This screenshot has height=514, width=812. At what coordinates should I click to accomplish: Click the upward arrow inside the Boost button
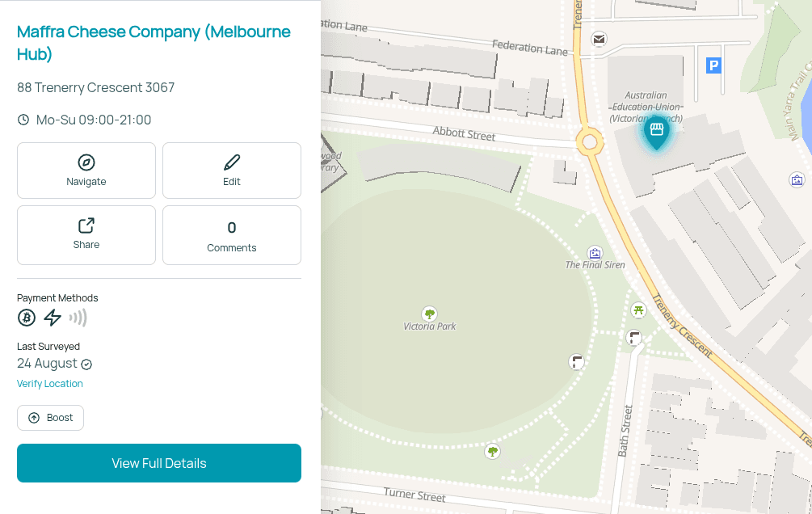click(32, 418)
